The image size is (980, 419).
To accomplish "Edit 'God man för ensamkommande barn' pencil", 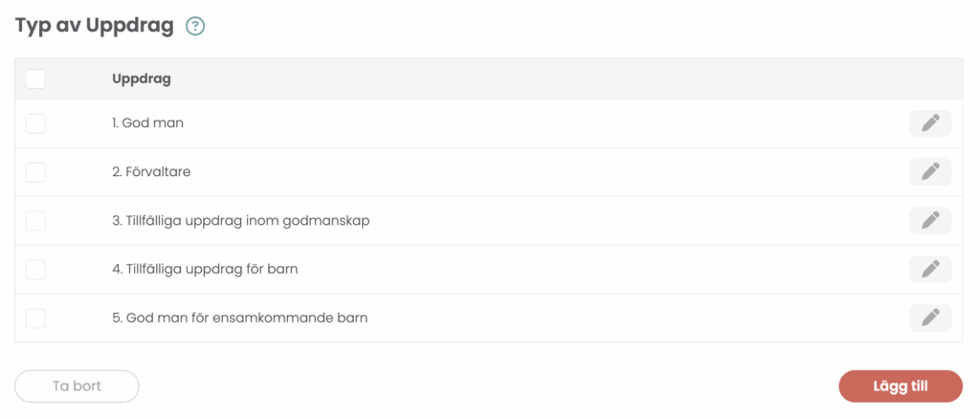I will coord(930,318).
